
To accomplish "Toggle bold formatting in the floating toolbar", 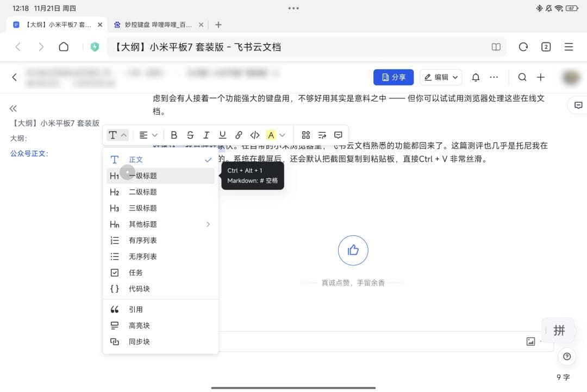I will coord(174,135).
